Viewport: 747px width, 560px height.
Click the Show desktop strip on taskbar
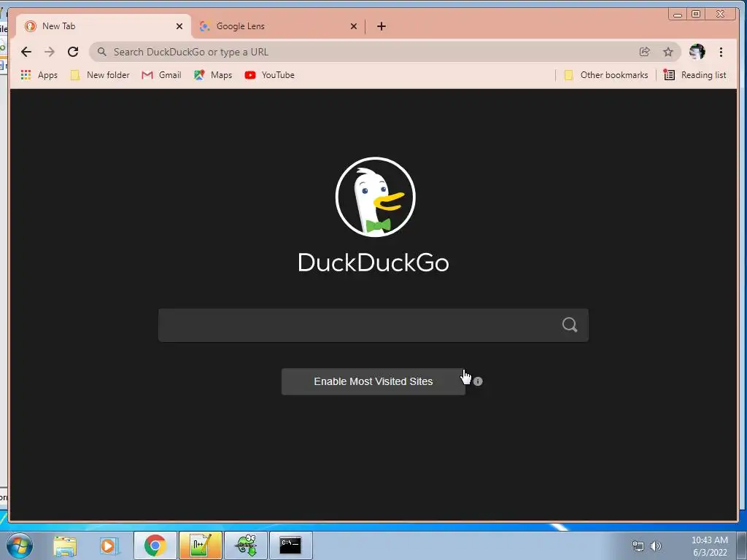(x=742, y=545)
